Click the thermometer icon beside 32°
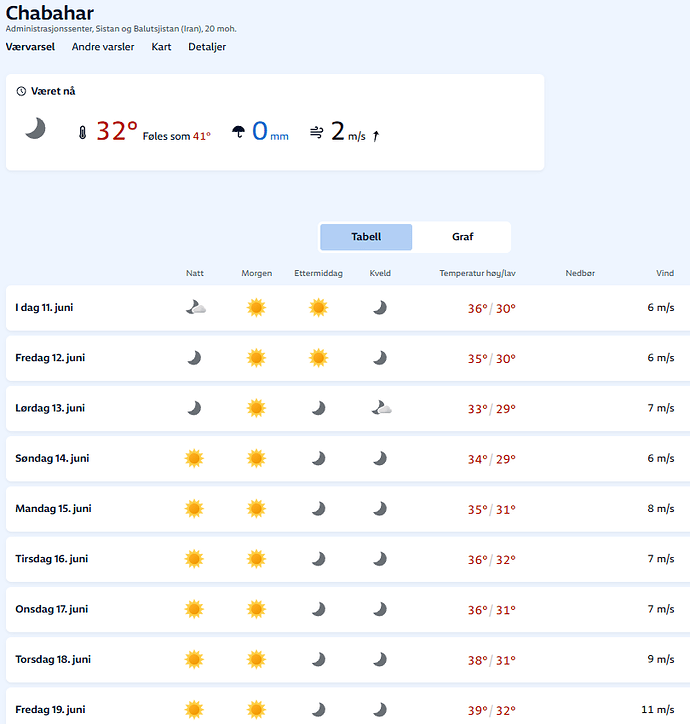This screenshot has height=724, width=690. point(82,133)
